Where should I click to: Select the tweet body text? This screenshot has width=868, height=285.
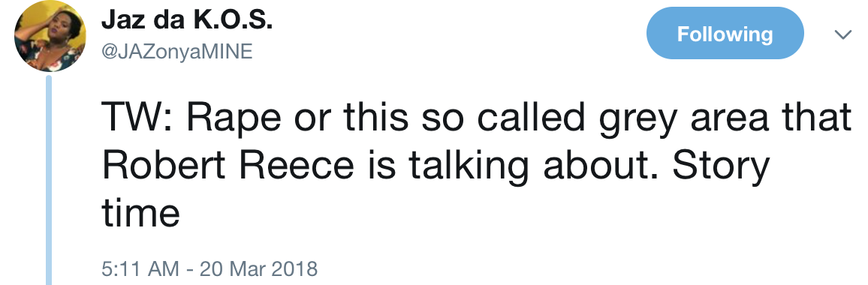(x=476, y=166)
